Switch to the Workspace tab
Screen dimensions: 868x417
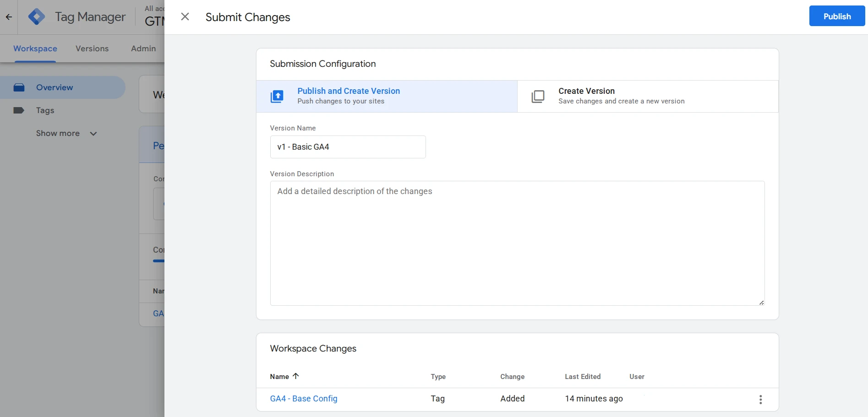[x=35, y=49]
